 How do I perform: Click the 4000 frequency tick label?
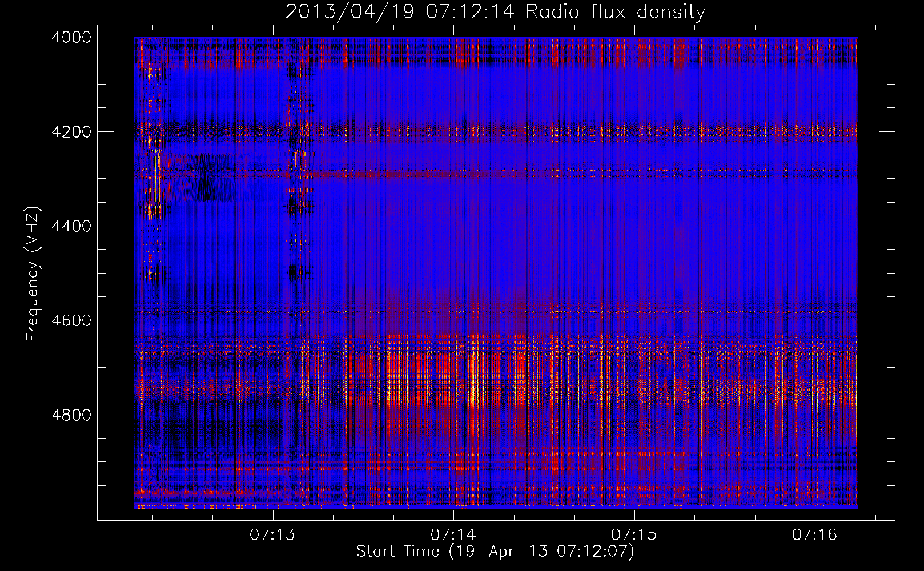[x=71, y=37]
